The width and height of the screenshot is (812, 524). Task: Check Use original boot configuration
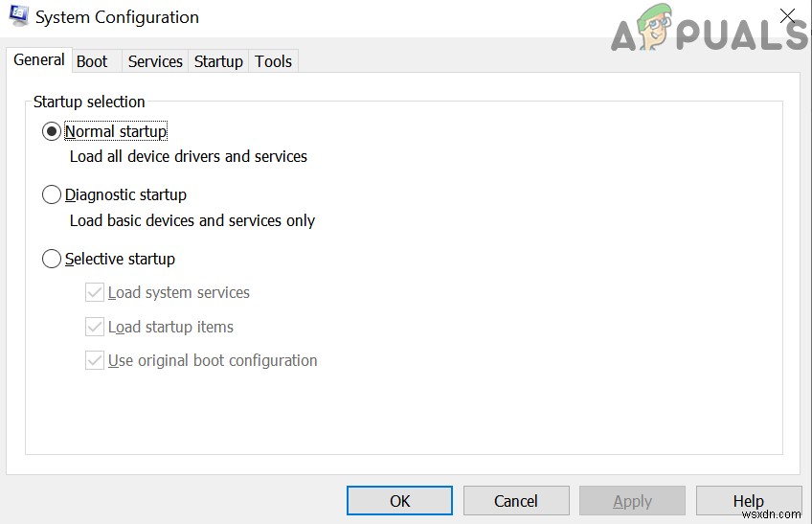click(x=95, y=360)
